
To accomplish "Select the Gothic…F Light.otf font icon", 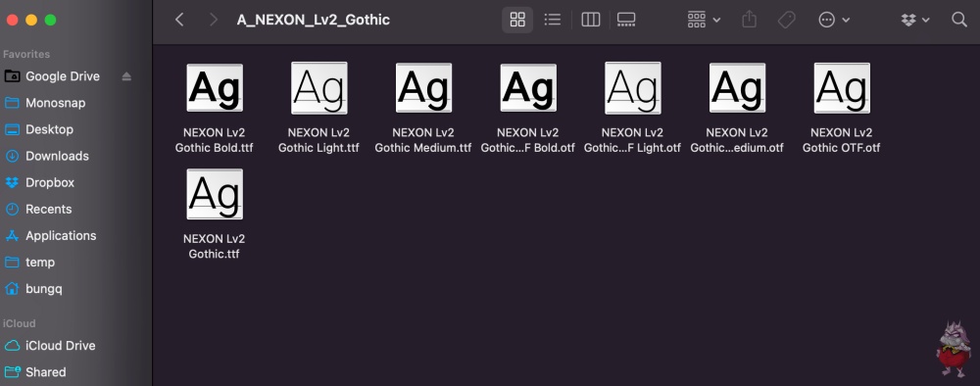I will tap(632, 88).
